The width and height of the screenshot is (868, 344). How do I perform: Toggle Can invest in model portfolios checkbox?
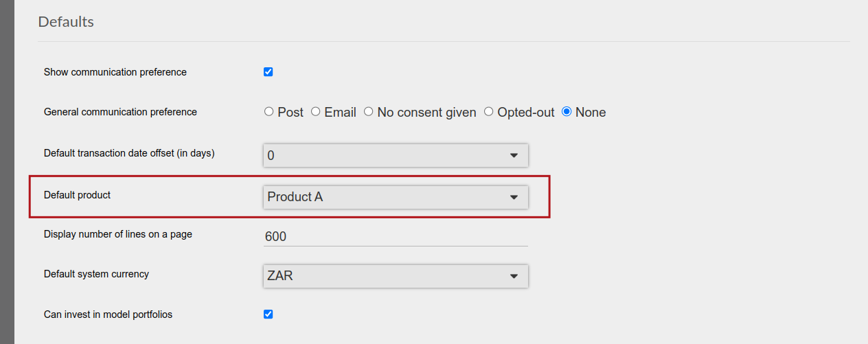269,314
